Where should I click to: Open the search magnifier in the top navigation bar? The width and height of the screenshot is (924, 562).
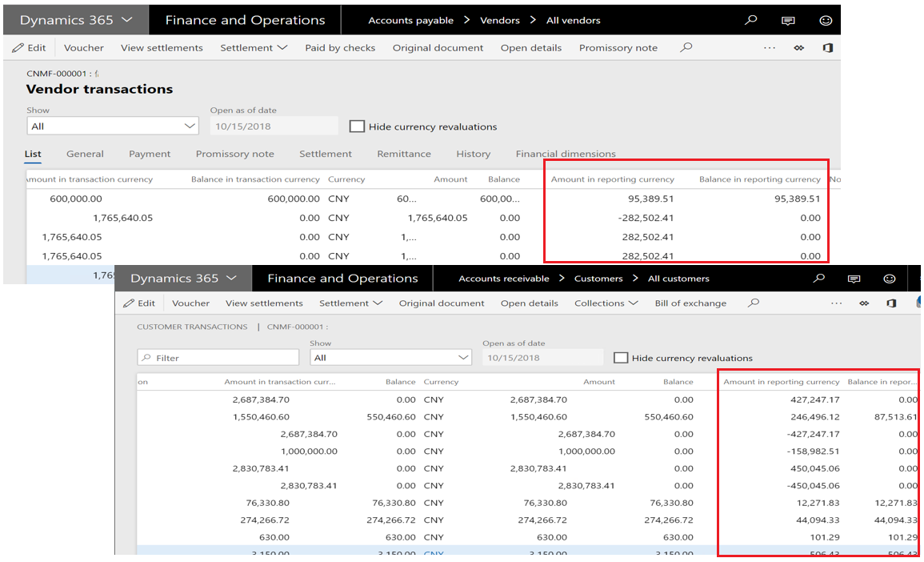tap(750, 20)
